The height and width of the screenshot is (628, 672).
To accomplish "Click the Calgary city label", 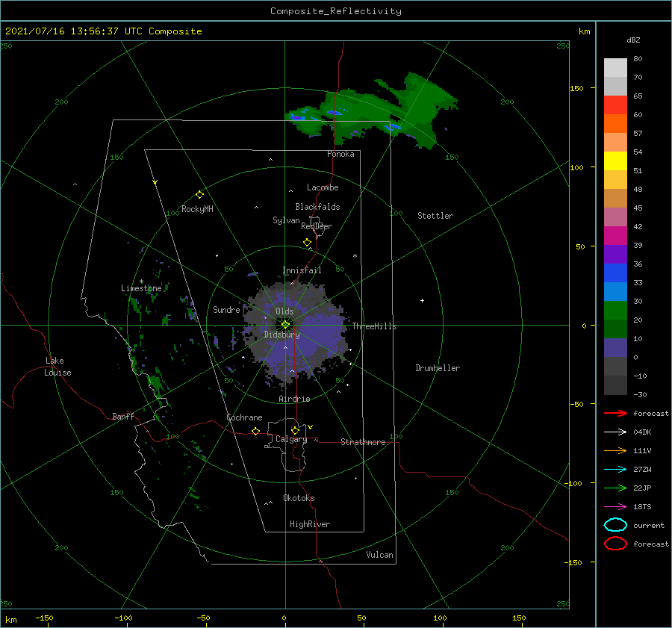I will click(x=291, y=439).
